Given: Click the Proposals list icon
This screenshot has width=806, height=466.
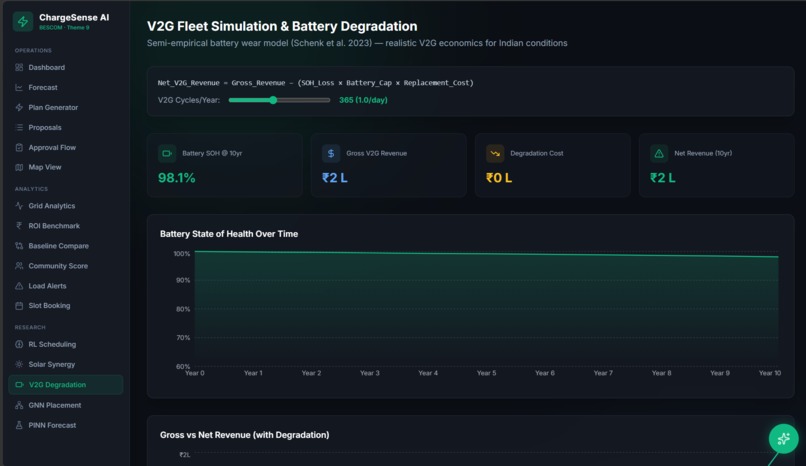Looking at the screenshot, I should 19,127.
